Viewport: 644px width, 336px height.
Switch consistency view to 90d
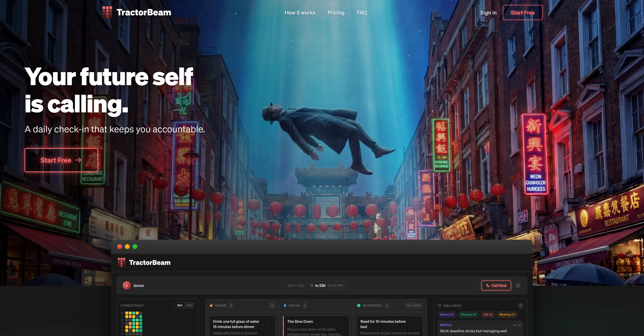190,305
